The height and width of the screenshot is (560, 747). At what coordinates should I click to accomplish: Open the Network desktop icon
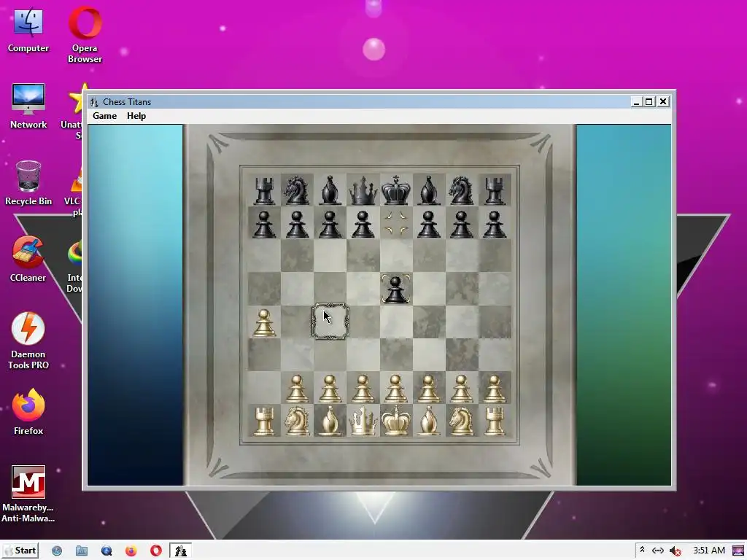point(28,106)
